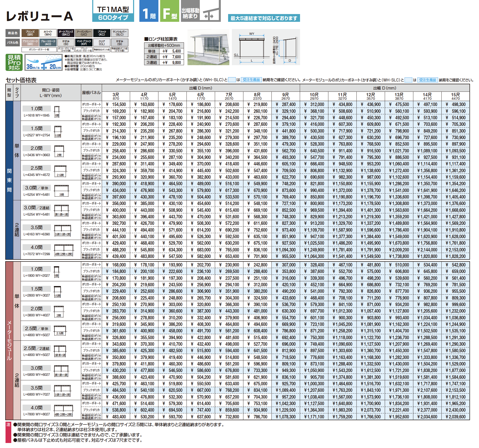Choose the ダークブロンズ (BKC) color swatch
This screenshot has height=448, width=479.
click(x=66, y=33)
